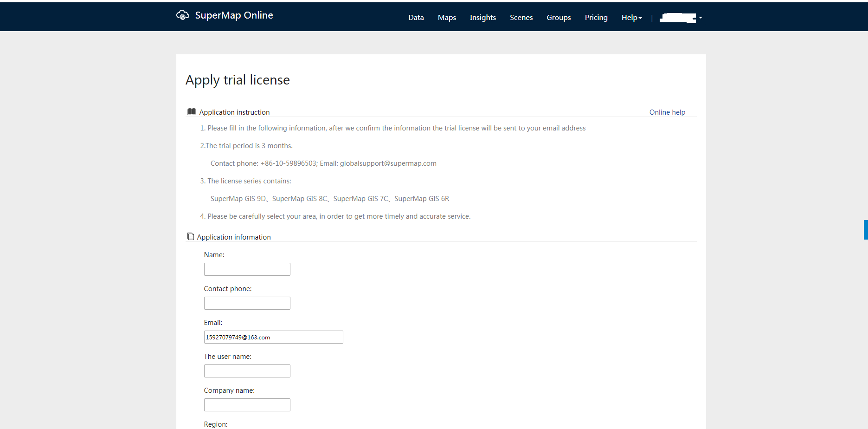868x429 pixels.
Task: Click the 'Application information' section title
Action: pos(234,237)
